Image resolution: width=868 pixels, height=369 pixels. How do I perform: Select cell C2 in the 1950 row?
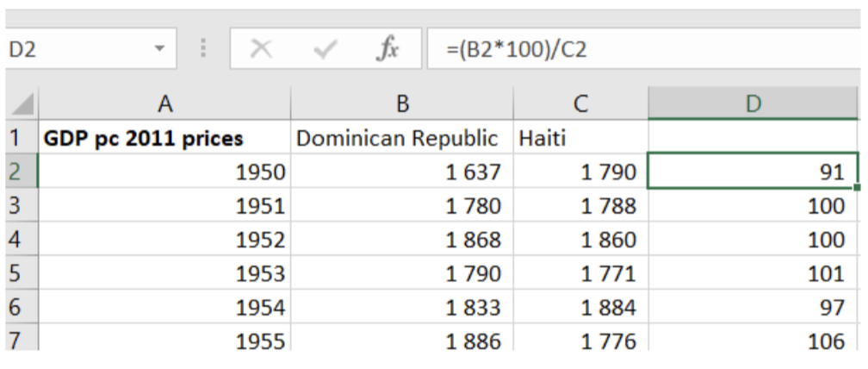click(x=580, y=172)
